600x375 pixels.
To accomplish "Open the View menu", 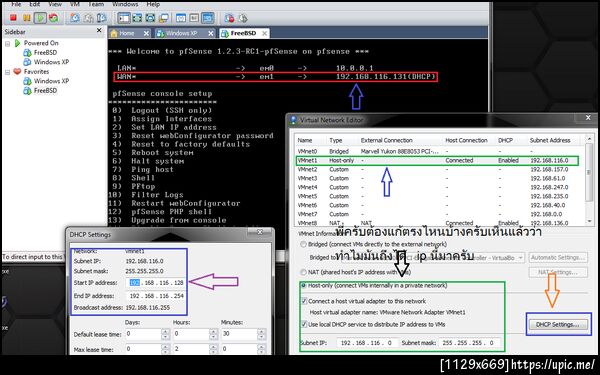I will coord(55,4).
